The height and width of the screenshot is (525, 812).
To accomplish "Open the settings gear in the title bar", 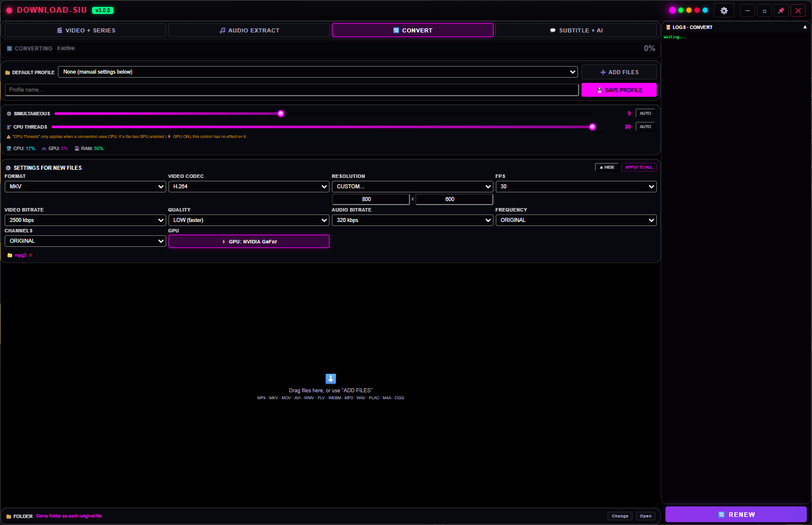I will (x=724, y=10).
